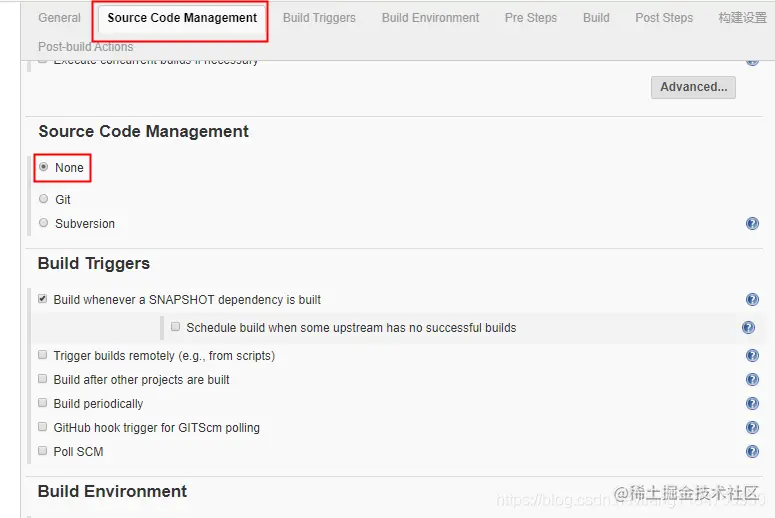
Task: Click the Source Code Management section heading
Action: pyautogui.click(x=143, y=131)
